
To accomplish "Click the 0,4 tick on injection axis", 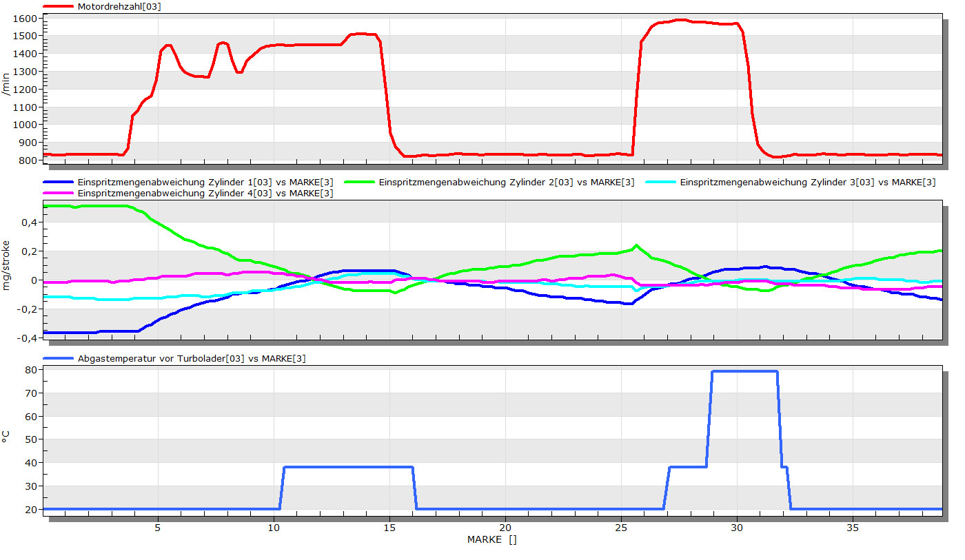I will point(30,222).
